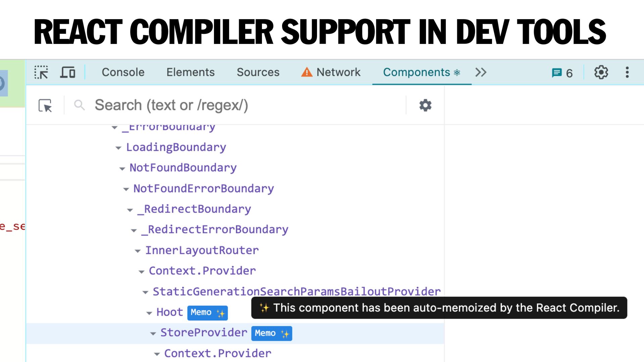
Task: Collapse the InnerLayoutRouter arrow
Action: 138,251
